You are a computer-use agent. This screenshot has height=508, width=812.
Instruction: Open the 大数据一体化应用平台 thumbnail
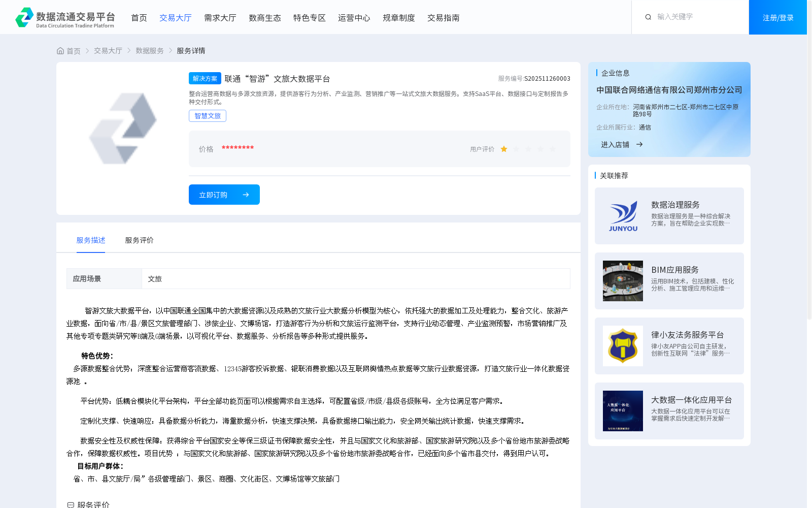[623, 411]
